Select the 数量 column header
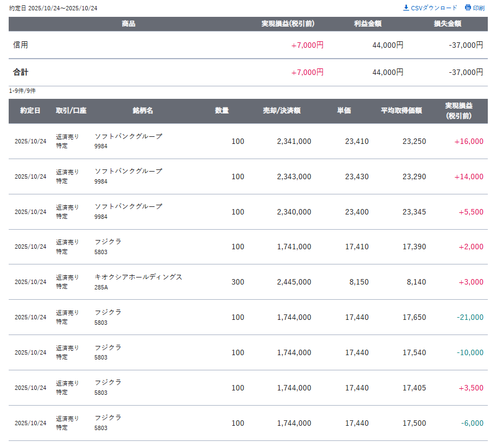 pos(222,111)
